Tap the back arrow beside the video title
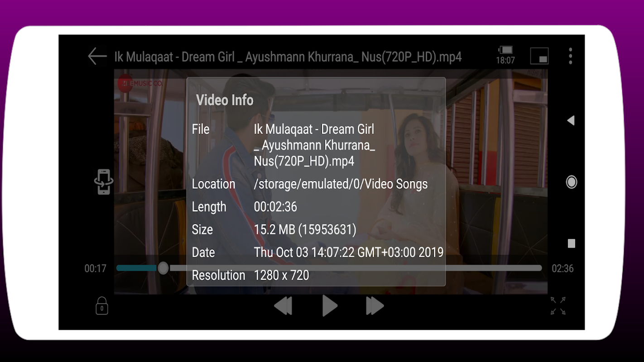The image size is (644, 362). point(97,57)
